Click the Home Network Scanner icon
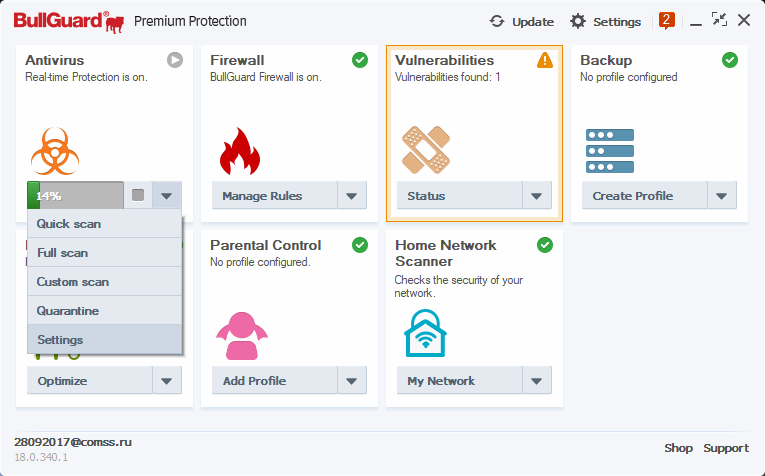This screenshot has width=765, height=476. click(425, 334)
